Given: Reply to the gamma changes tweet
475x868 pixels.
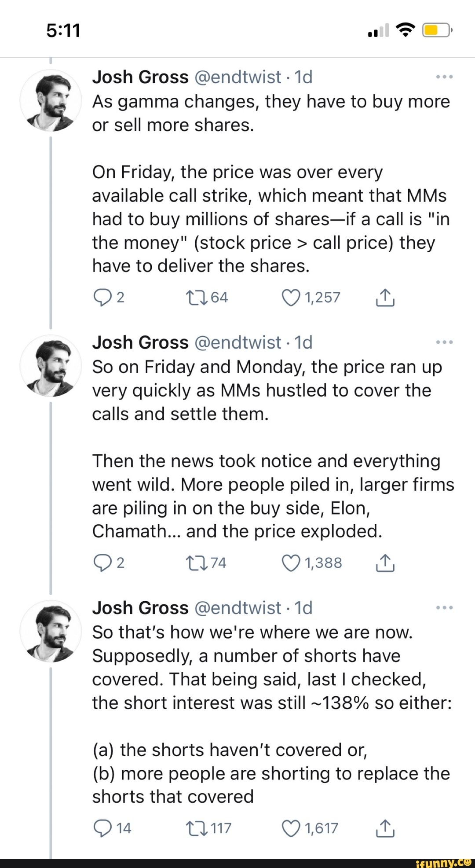Looking at the screenshot, I should pyautogui.click(x=102, y=298).
